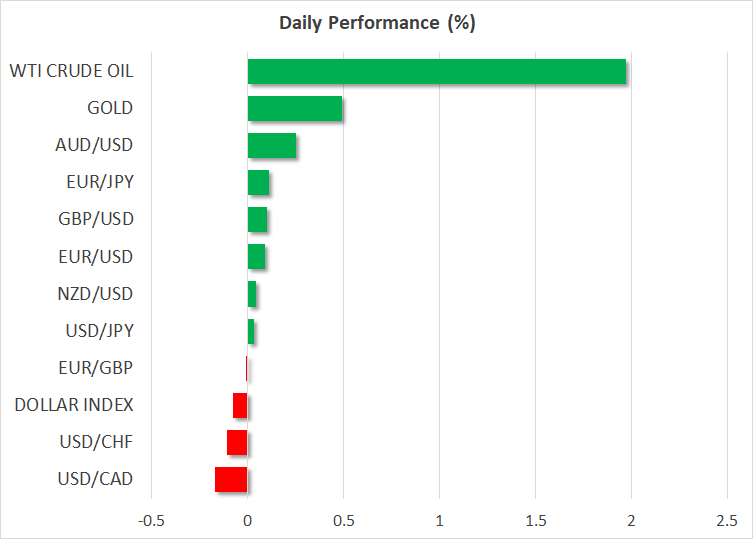753x539 pixels.
Task: Click the -0.5 value on horizontal axis
Action: coord(150,520)
